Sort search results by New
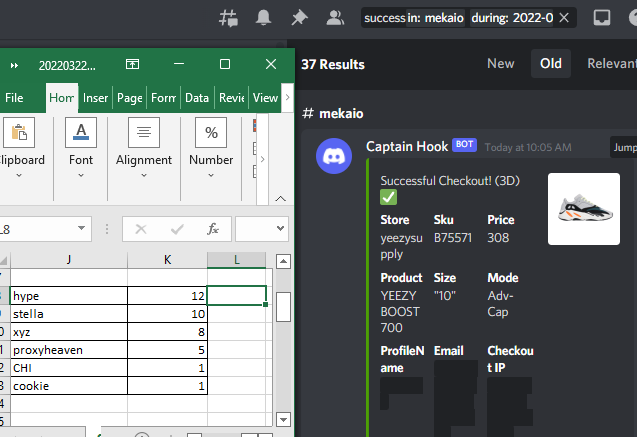Image resolution: width=637 pixels, height=437 pixels. coord(500,63)
